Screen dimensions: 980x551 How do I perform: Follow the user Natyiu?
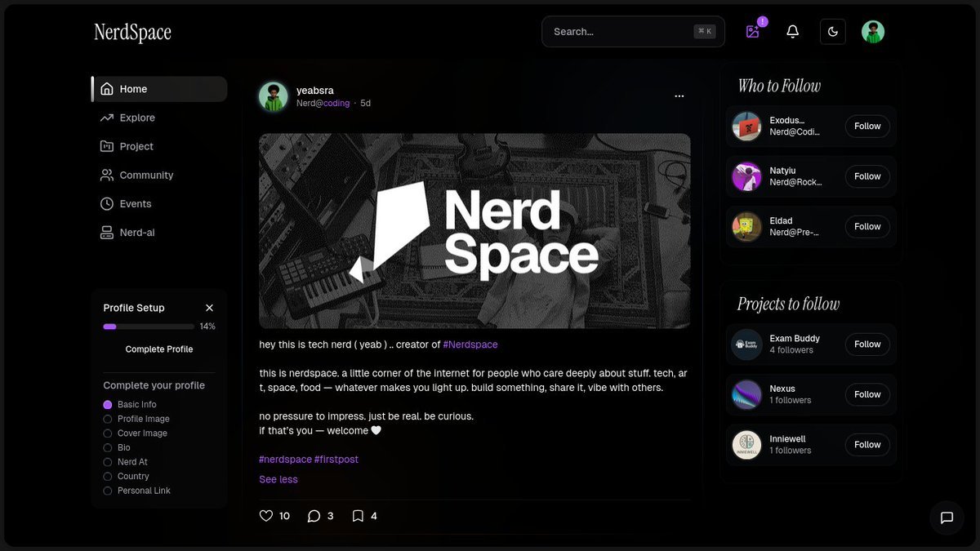pos(867,176)
